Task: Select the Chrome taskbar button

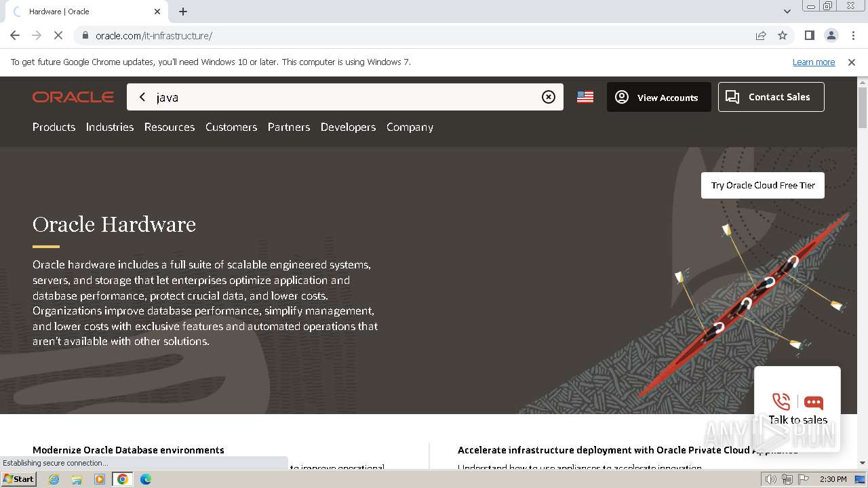Action: [x=123, y=479]
